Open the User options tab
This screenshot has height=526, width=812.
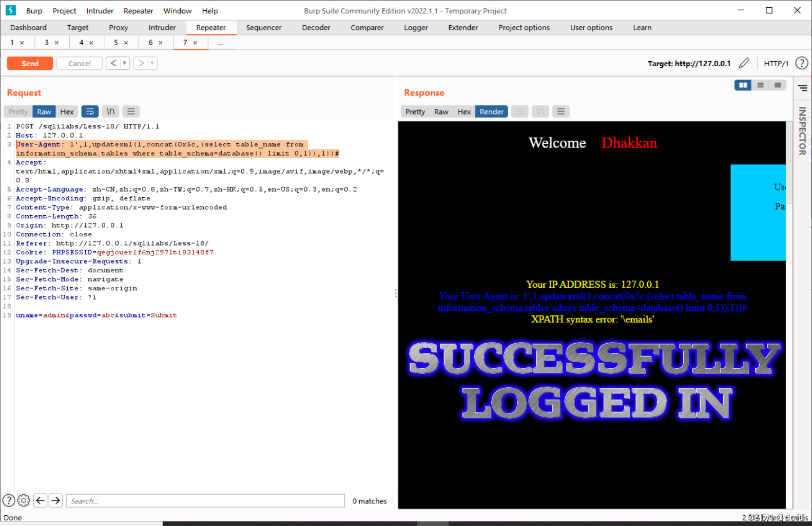pos(591,28)
